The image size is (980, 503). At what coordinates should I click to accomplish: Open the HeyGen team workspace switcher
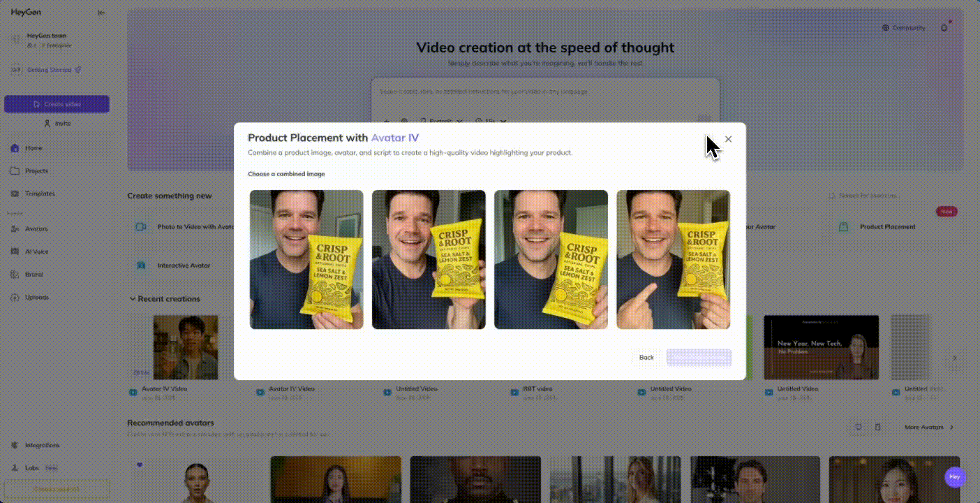point(56,40)
